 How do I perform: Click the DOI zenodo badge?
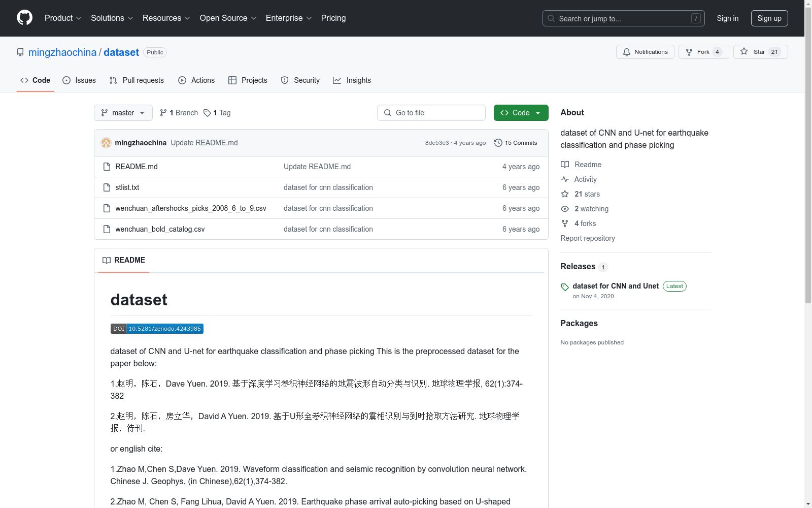157,329
